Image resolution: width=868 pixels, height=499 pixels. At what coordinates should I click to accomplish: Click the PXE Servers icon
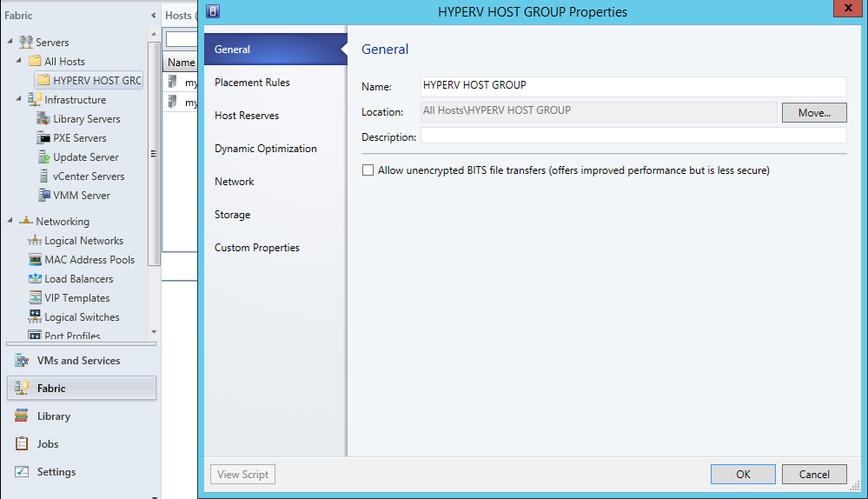click(43, 137)
